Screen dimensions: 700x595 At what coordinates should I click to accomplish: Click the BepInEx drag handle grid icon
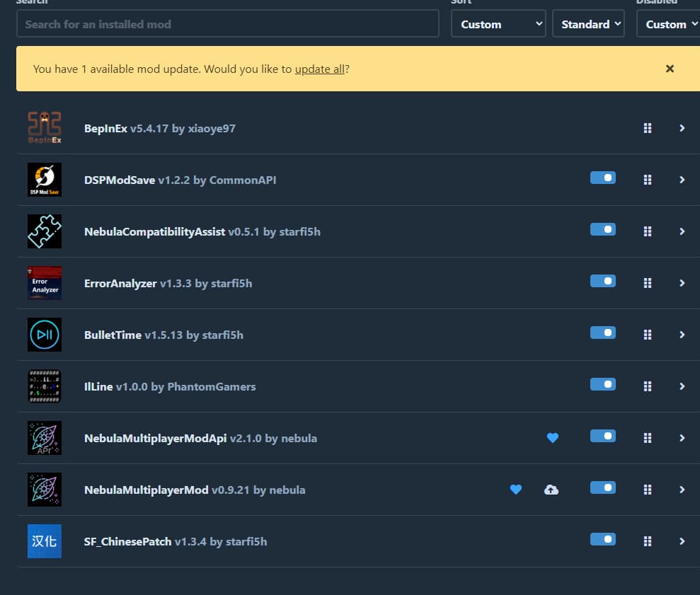click(648, 128)
